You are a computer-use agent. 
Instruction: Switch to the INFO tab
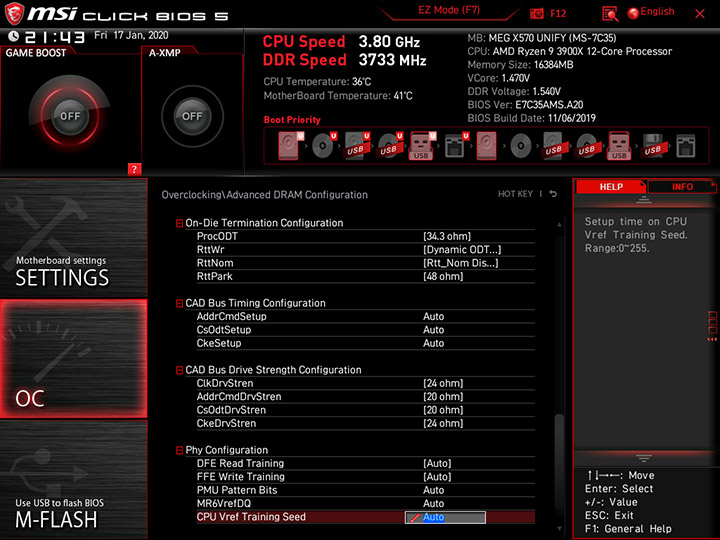682,187
